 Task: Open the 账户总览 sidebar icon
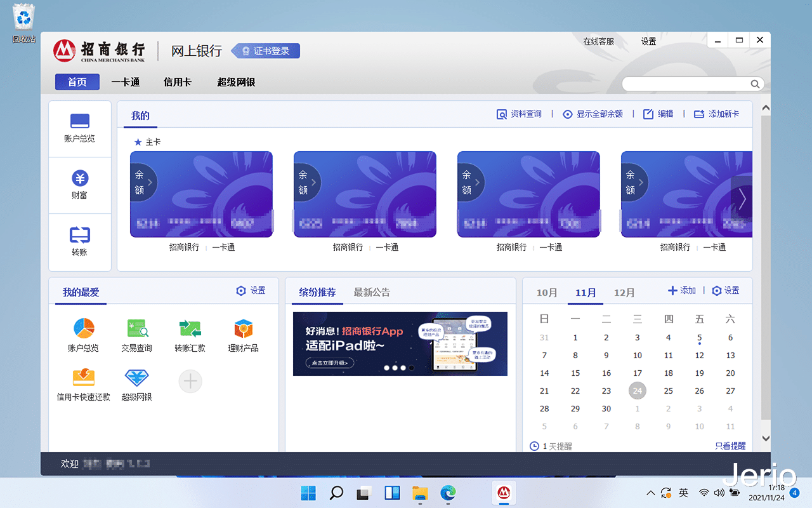point(79,121)
